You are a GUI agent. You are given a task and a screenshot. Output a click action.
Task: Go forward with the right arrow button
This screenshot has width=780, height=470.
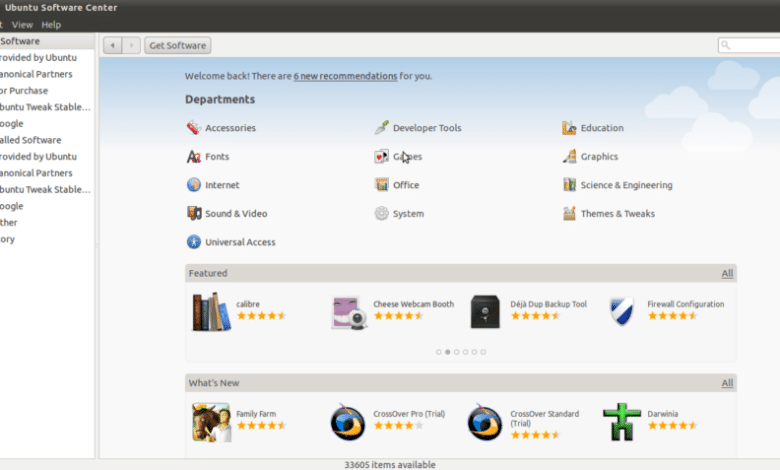tap(131, 45)
